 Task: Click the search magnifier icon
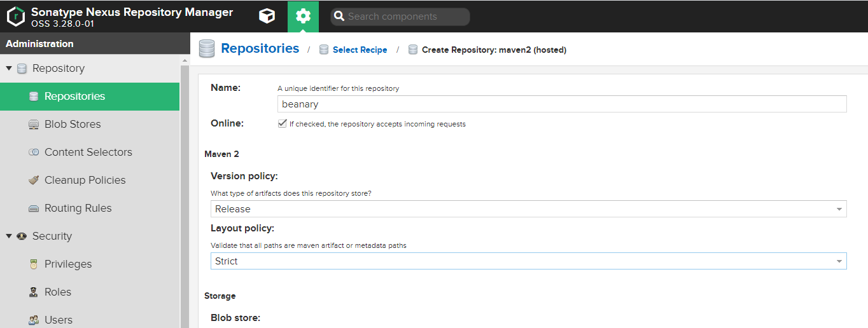pyautogui.click(x=340, y=17)
